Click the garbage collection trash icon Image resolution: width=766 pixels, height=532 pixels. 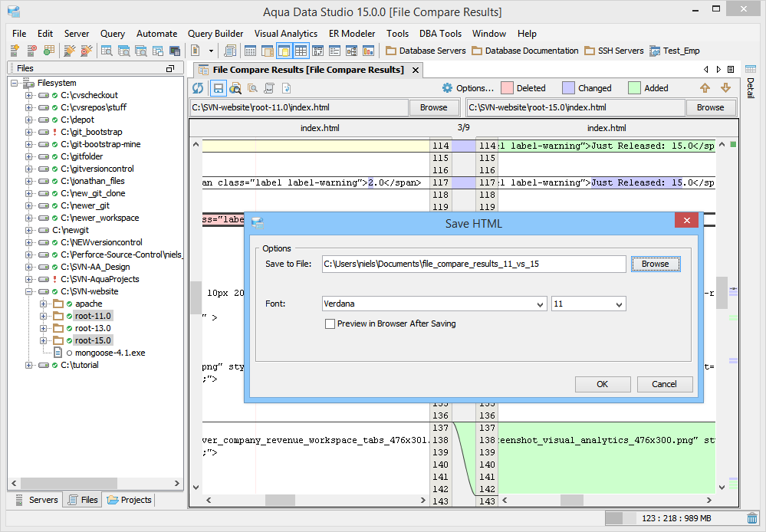[752, 518]
